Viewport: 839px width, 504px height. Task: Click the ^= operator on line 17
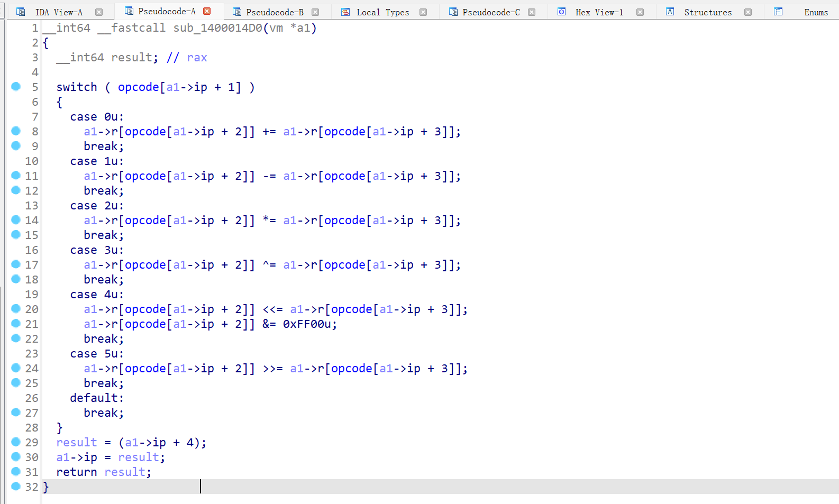tap(269, 264)
